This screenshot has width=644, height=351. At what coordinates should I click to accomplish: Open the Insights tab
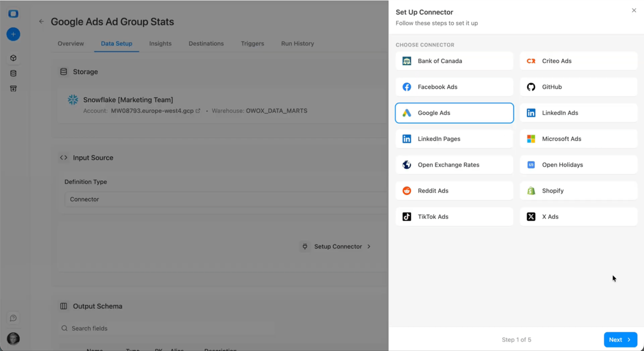(160, 43)
